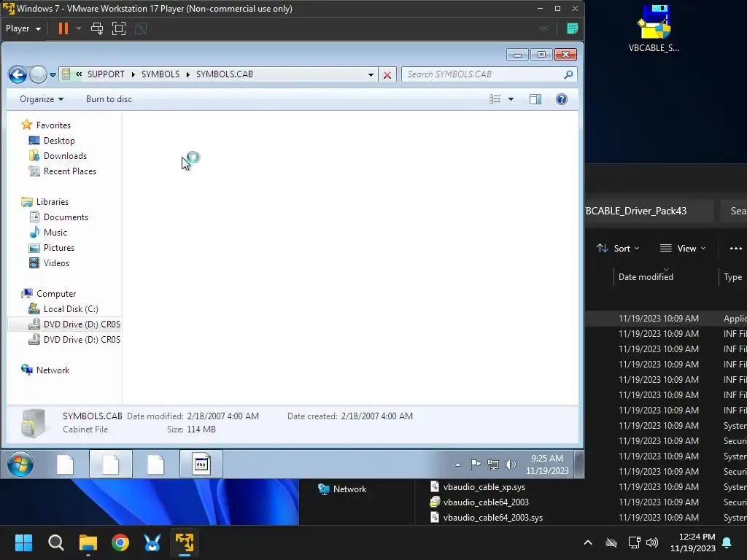This screenshot has height=560, width=747.
Task: Click the SYMBOLS.CAB cabinet icon in details pane
Action: click(x=34, y=424)
